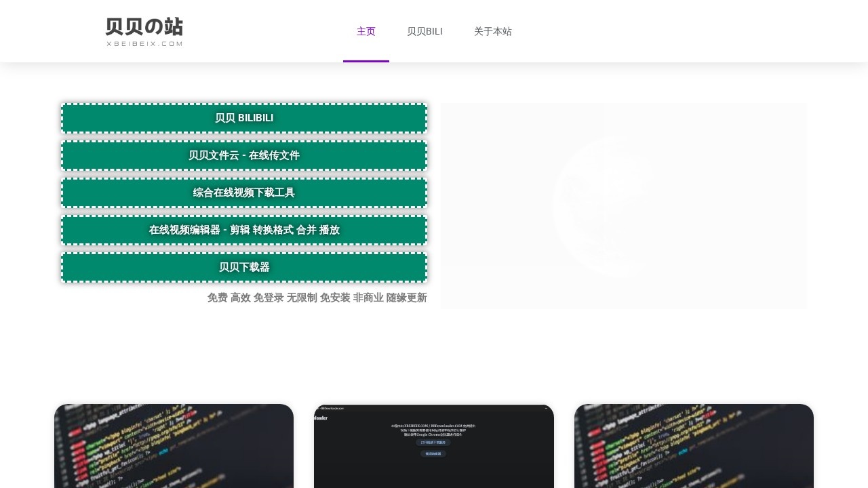Launch 综合在线视频下载工具

point(244,192)
